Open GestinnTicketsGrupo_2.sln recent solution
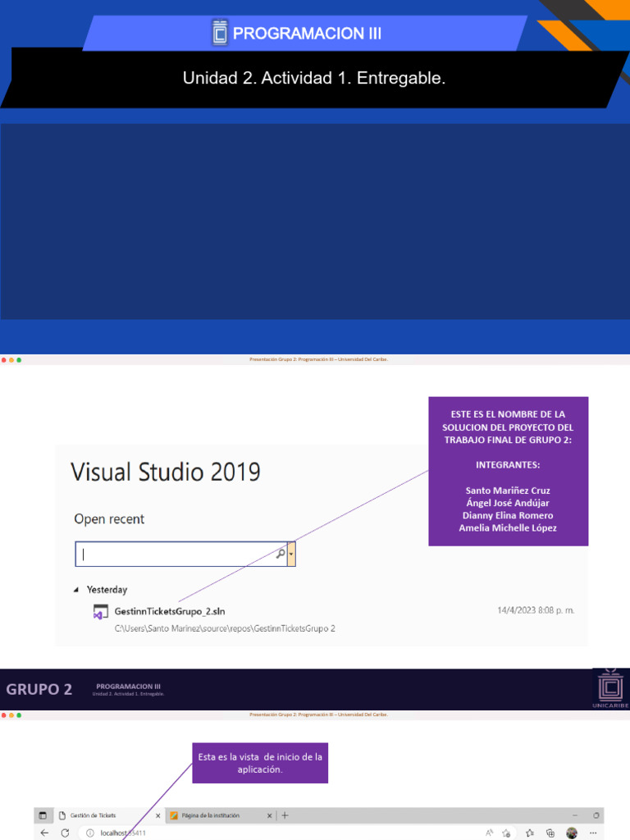The height and width of the screenshot is (840, 630). pyautogui.click(x=169, y=611)
